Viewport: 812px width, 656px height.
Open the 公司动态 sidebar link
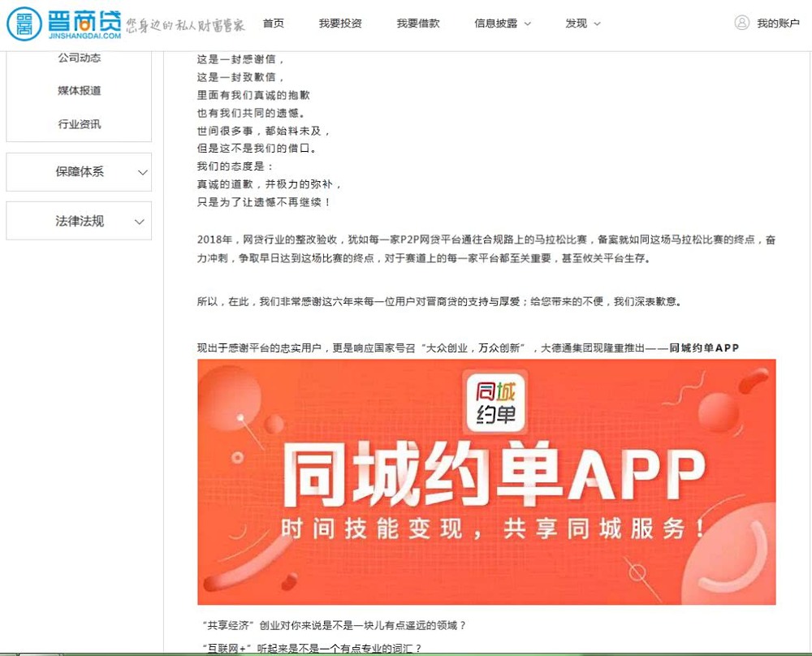(79, 58)
